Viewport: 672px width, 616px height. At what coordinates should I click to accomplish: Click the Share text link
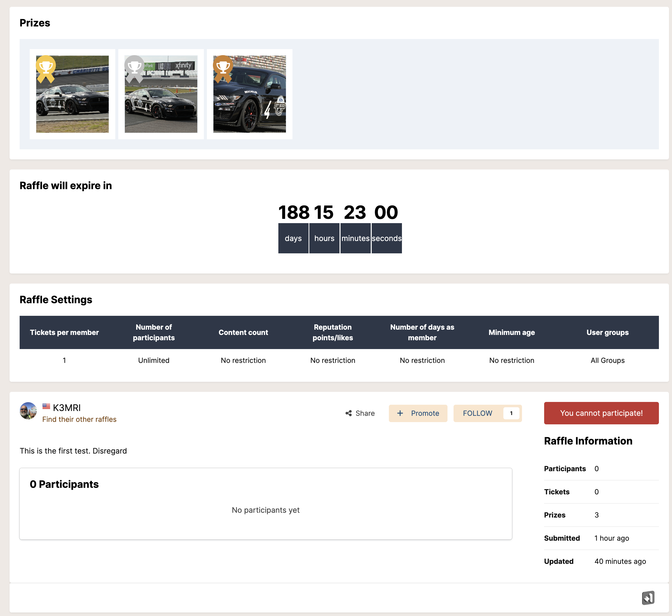tap(365, 413)
